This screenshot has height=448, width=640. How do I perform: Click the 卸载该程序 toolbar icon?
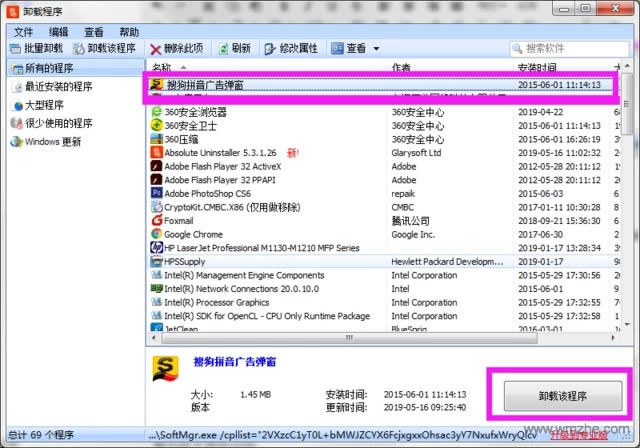pyautogui.click(x=78, y=49)
